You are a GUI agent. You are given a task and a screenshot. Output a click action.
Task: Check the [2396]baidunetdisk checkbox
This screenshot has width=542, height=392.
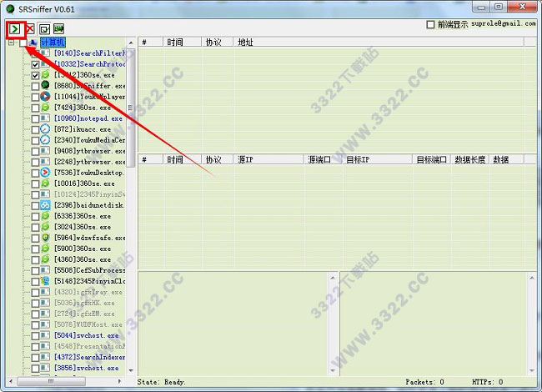point(35,205)
